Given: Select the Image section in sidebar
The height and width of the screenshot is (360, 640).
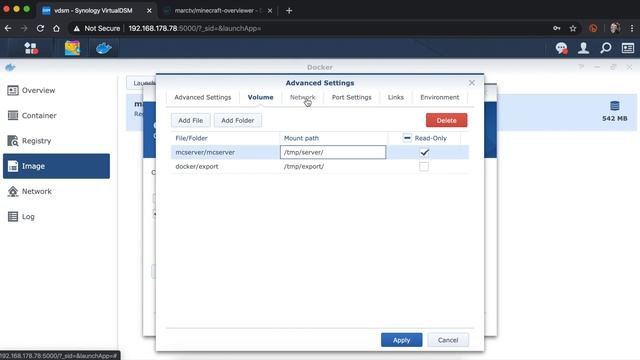Looking at the screenshot, I should point(56,166).
